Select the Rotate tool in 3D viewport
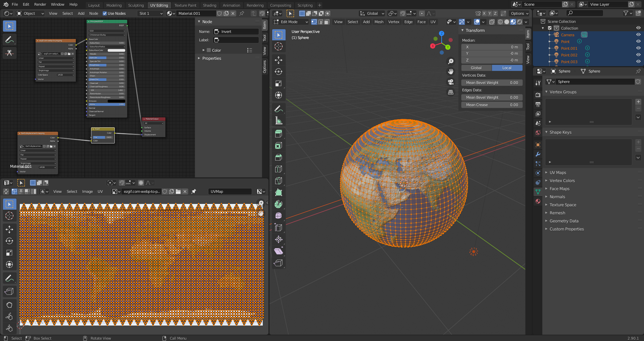644x341 pixels. (x=279, y=72)
